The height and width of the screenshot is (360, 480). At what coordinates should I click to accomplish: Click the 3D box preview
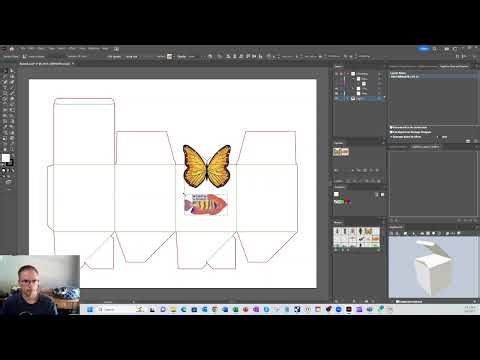coord(433,267)
